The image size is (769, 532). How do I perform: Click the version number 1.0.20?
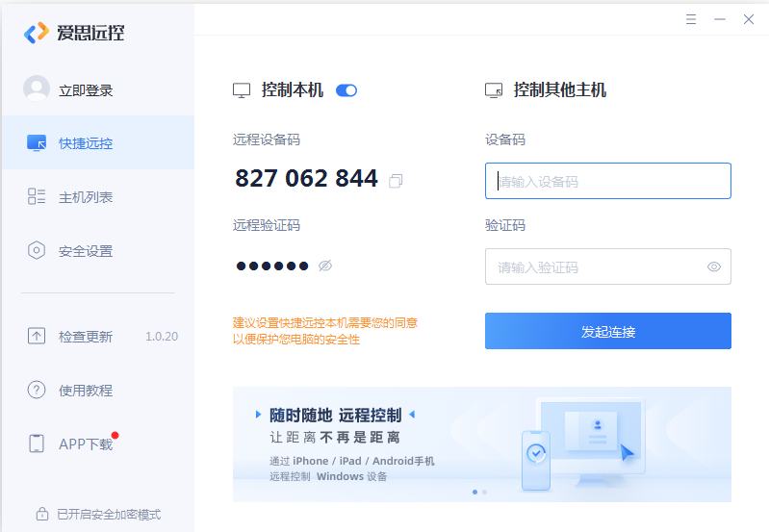pyautogui.click(x=162, y=337)
